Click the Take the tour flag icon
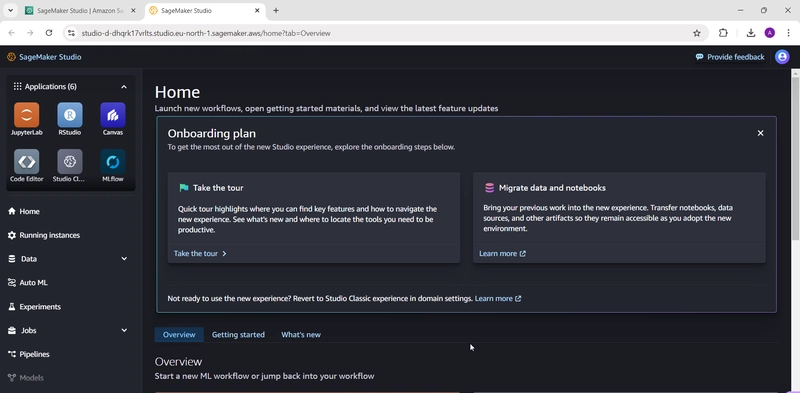Viewport: 800px width, 393px height. tap(184, 188)
